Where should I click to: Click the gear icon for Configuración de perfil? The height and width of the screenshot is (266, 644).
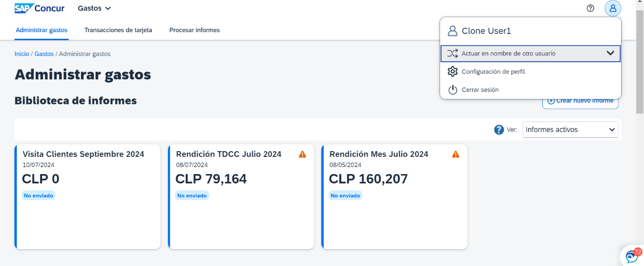click(452, 71)
